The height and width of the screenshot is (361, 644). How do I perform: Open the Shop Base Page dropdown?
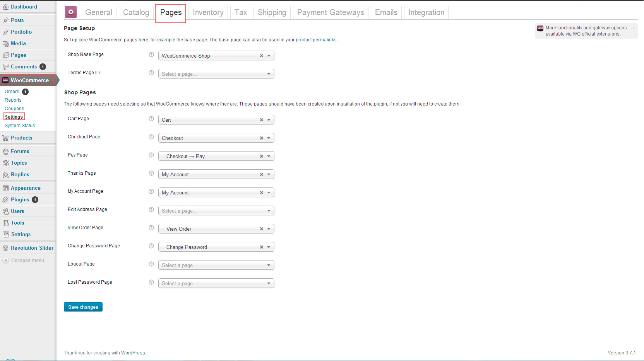pyautogui.click(x=216, y=56)
